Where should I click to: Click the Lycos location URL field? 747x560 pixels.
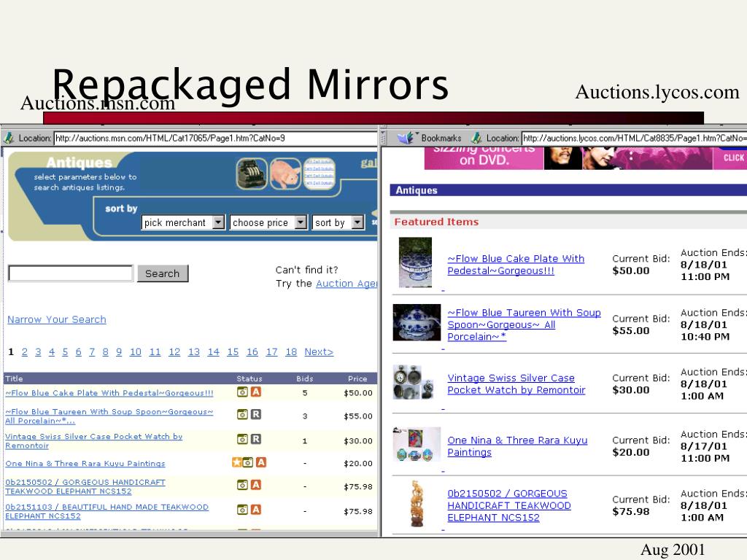(634, 138)
